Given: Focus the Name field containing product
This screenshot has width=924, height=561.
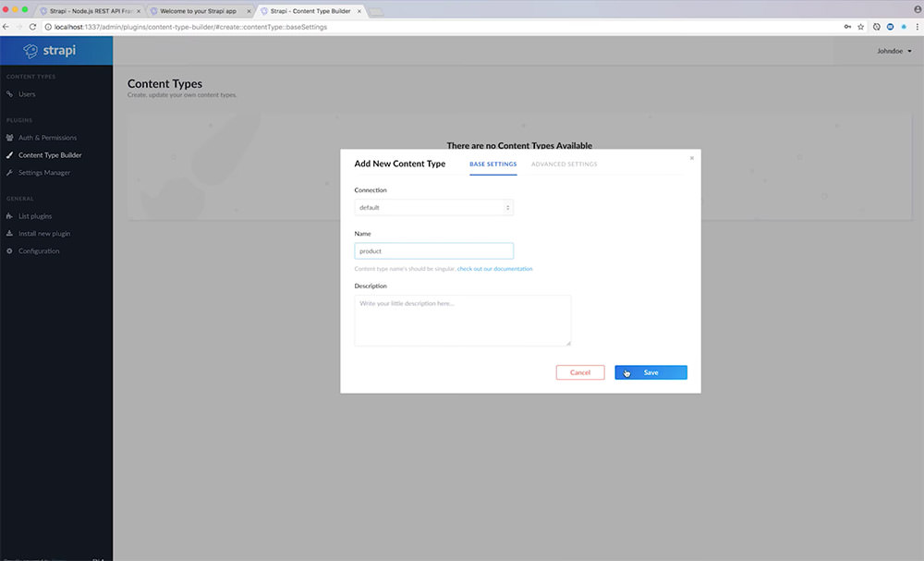Looking at the screenshot, I should coord(433,251).
